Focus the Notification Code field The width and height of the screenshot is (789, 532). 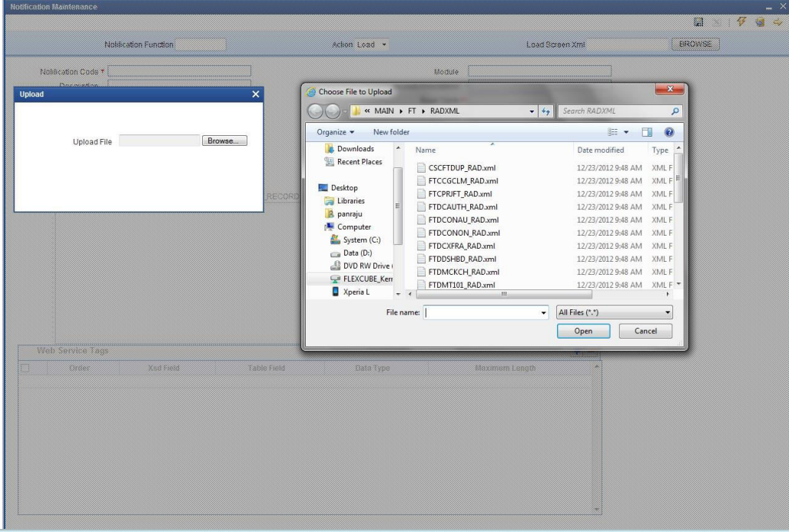pos(179,71)
